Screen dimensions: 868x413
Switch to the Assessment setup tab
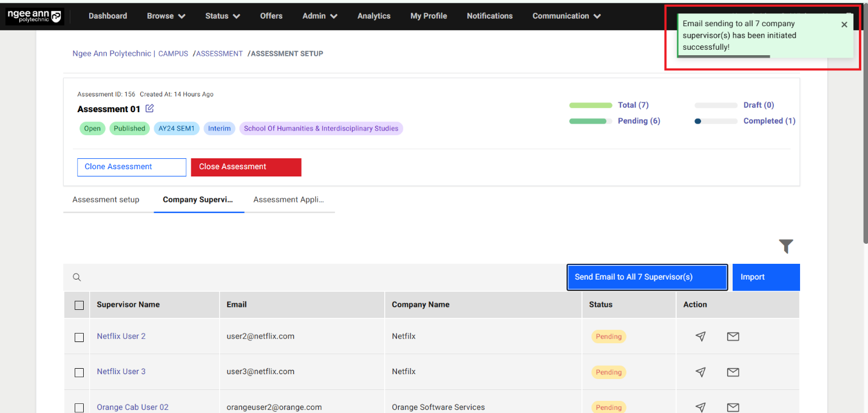pyautogui.click(x=106, y=200)
